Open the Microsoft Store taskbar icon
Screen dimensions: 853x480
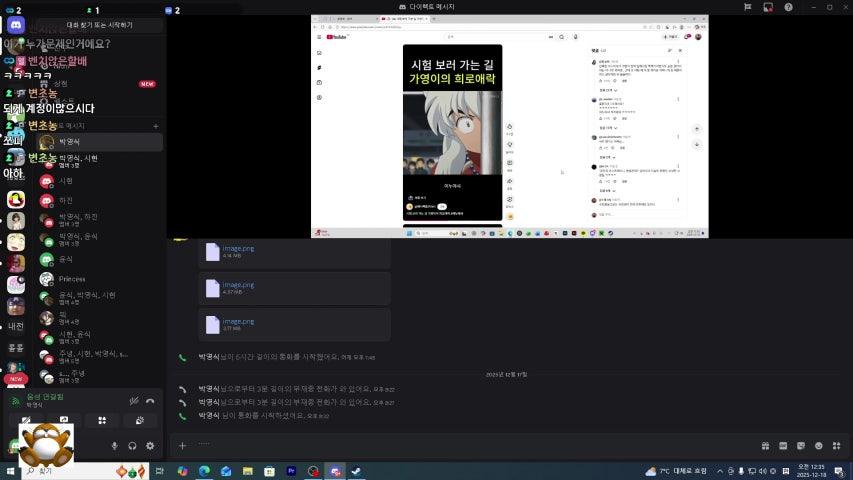coord(269,471)
